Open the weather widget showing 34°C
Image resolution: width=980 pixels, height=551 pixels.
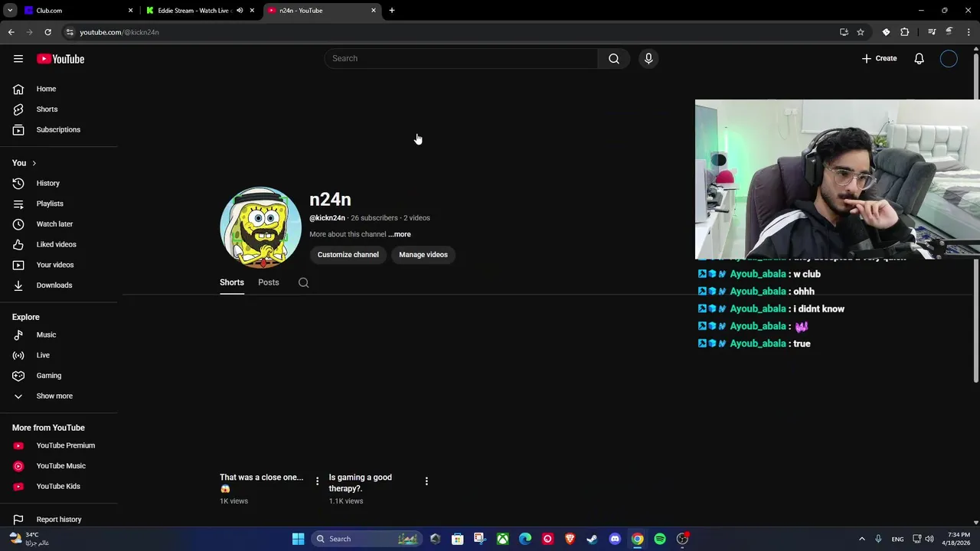pyautogui.click(x=31, y=539)
